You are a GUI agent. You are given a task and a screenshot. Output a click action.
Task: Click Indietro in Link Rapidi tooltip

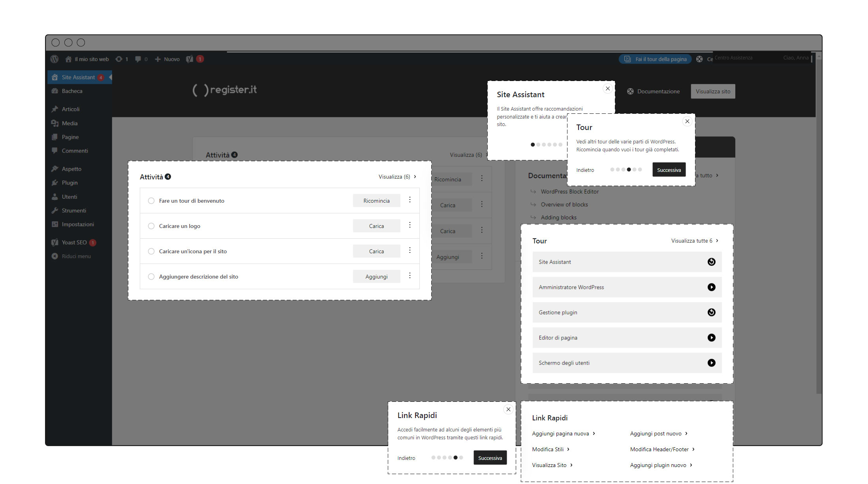[406, 458]
